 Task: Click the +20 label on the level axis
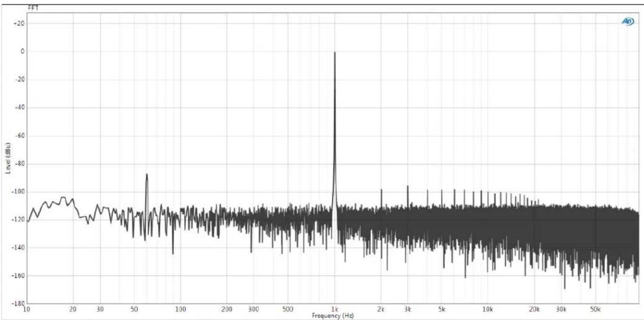coord(20,23)
